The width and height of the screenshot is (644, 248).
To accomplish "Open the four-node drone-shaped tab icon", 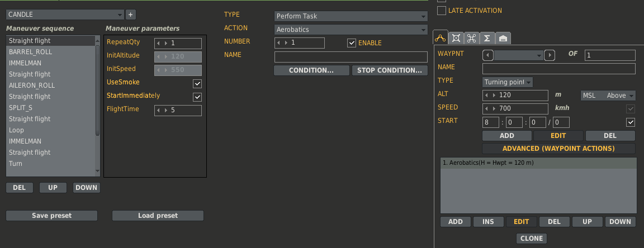I will pos(471,38).
